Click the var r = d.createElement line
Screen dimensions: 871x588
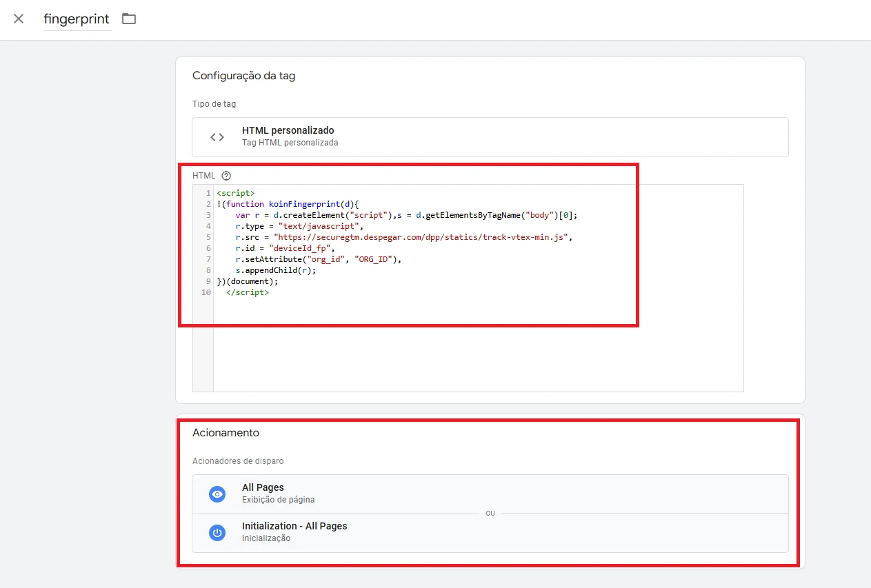coord(406,215)
